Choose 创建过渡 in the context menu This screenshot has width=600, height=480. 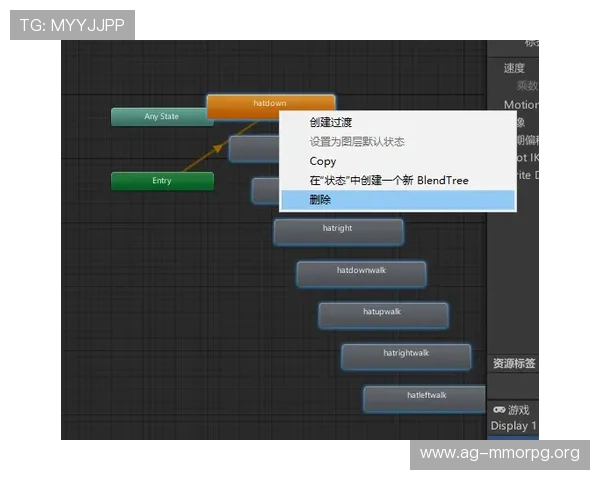(x=398, y=122)
